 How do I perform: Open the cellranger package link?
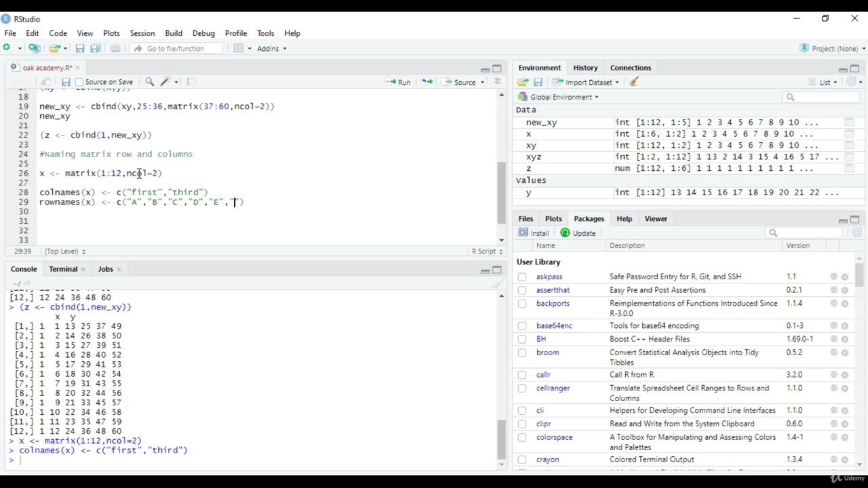coord(553,388)
